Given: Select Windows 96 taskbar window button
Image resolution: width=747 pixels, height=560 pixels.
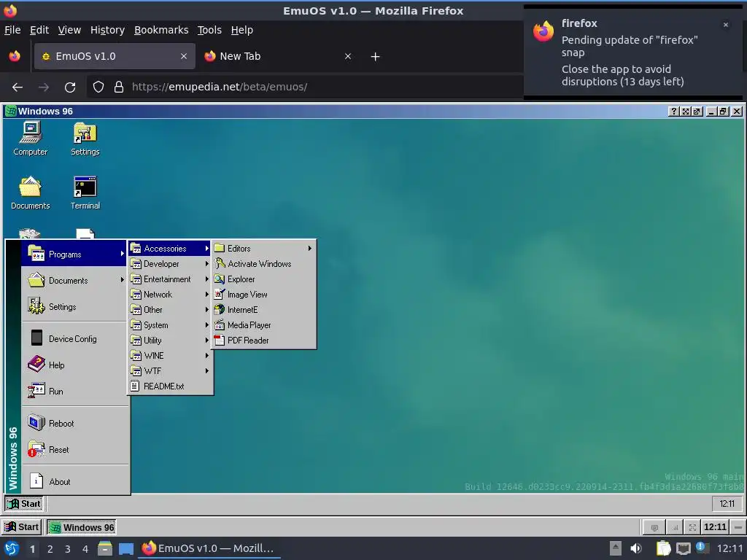Looking at the screenshot, I should click(82, 527).
